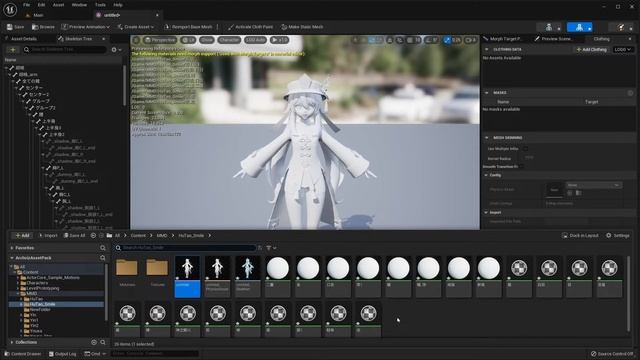This screenshot has height=360, width=640.
Task: Click the viewport playback speed x1.0 button
Action: 280,40
